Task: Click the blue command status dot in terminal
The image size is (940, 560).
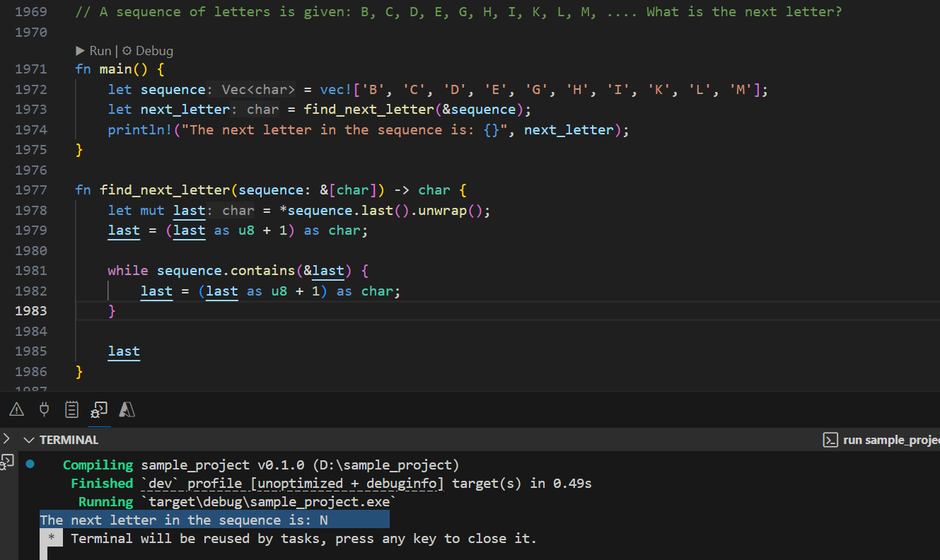Action: point(30,465)
